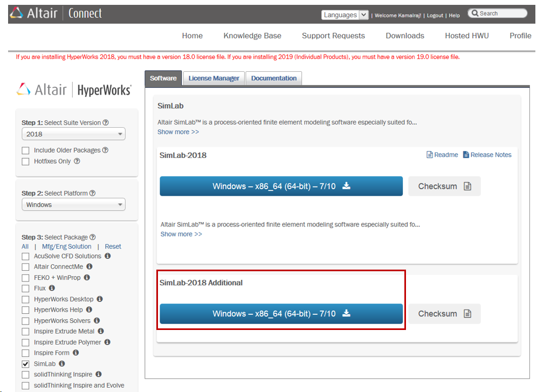The height and width of the screenshot is (392, 537).
Task: Click the Altair Connect logo
Action: [x=56, y=13]
